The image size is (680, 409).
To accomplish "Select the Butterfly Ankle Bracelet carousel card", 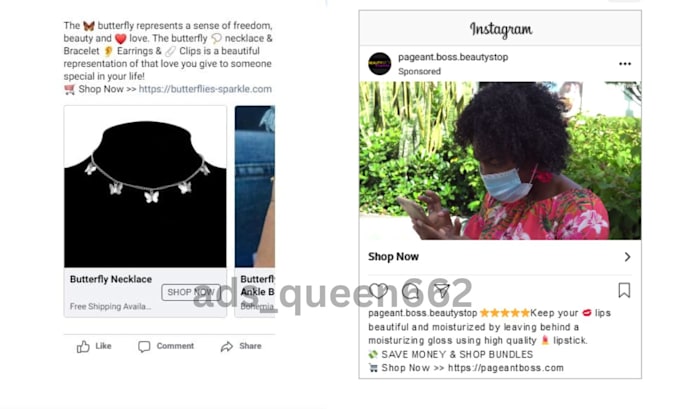I will coord(255,211).
